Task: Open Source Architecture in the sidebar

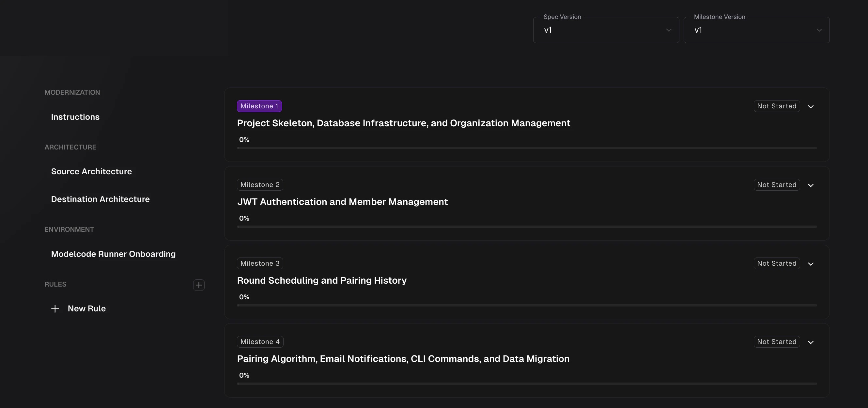Action: coord(91,171)
